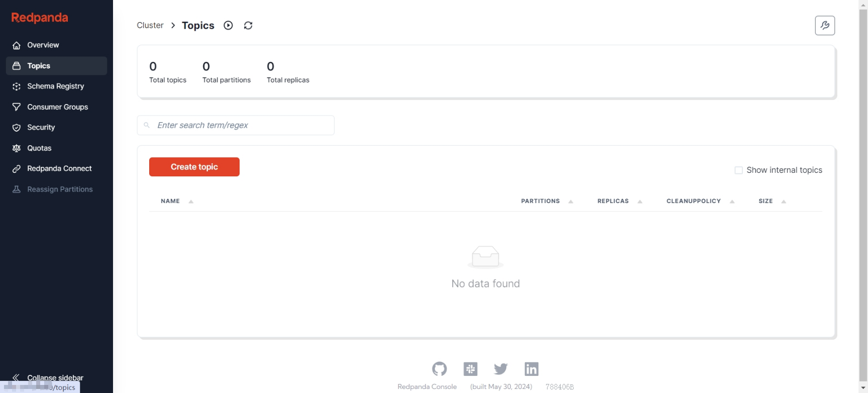Open the LinkedIn icon link
The height and width of the screenshot is (393, 868).
[531, 369]
